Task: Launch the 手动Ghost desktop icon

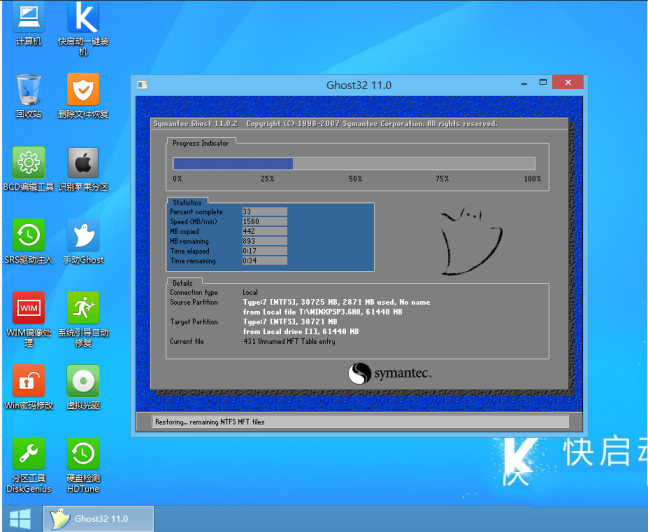Action: tap(83, 235)
